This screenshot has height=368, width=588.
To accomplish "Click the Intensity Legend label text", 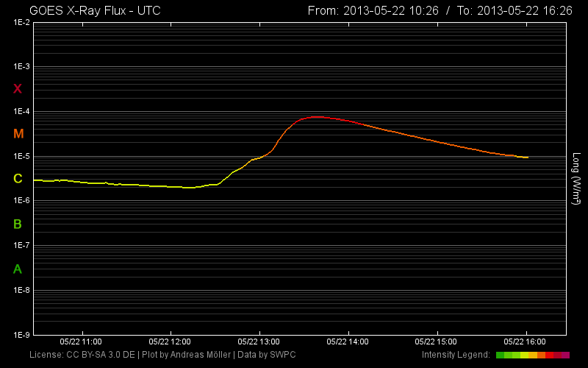I will 456,355.
